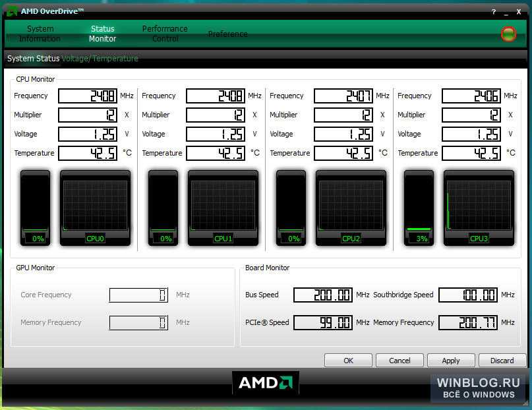Click the CPU Monitor group label
Viewport: 532px width, 410px height.
(36, 79)
